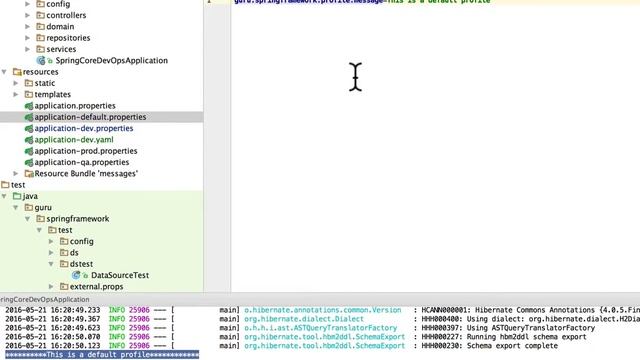Click the controllers folder icon
Image resolution: width=640 pixels, height=360 pixels.
[40, 15]
